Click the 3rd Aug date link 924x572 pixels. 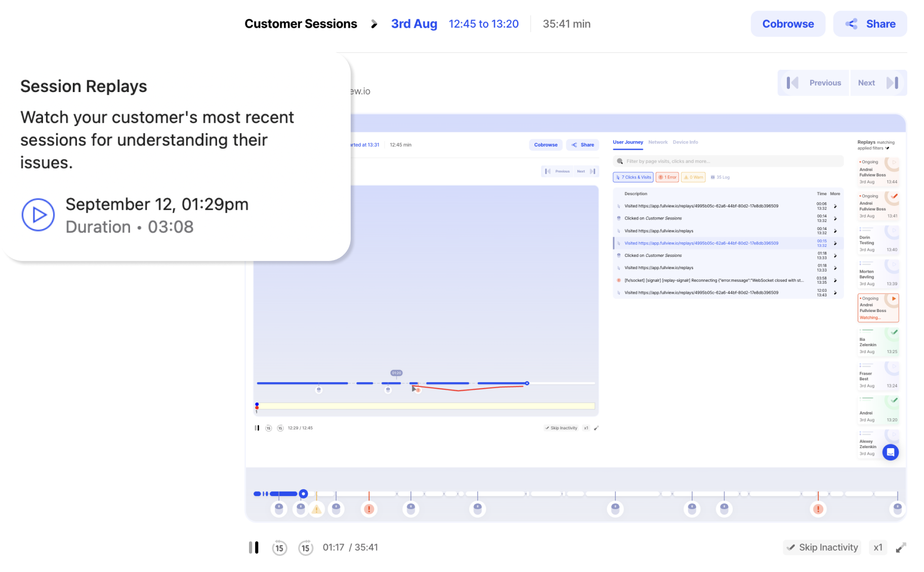[x=414, y=24]
